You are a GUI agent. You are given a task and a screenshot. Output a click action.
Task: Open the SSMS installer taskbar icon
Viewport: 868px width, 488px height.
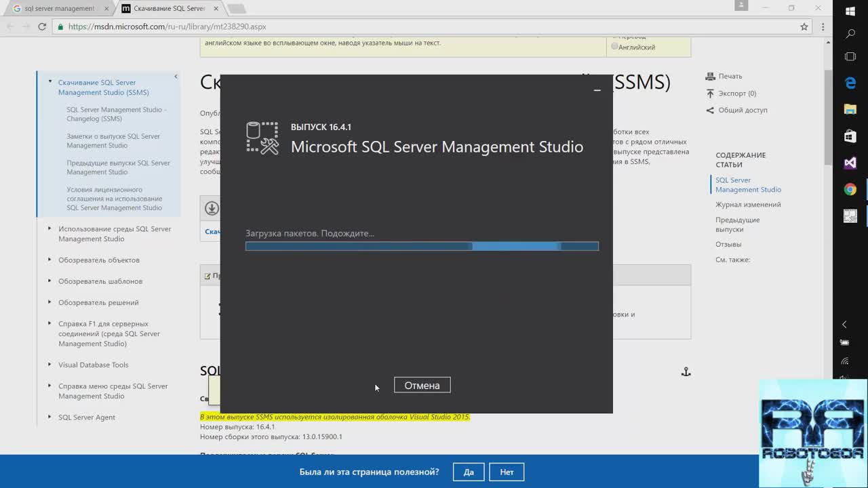coord(850,216)
